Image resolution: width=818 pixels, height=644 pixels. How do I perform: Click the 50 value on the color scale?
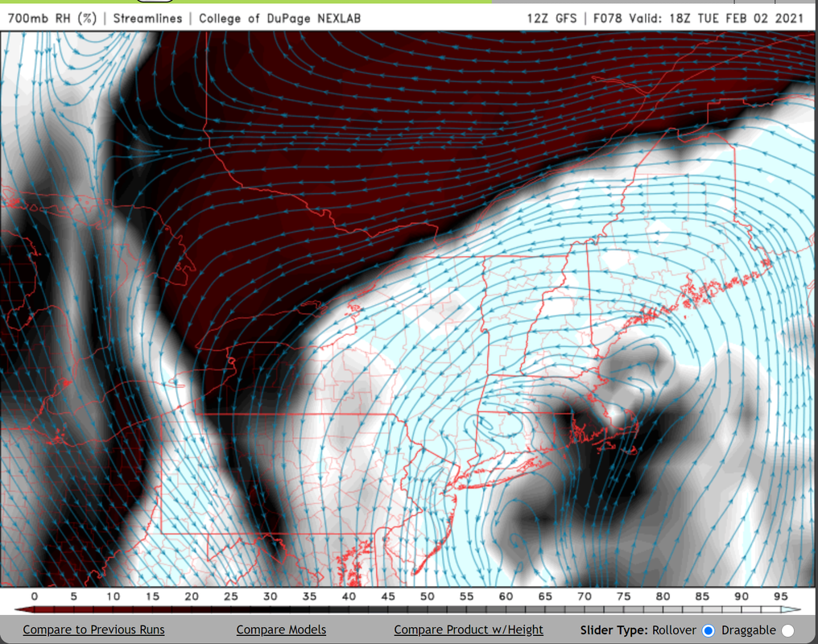coord(428,596)
